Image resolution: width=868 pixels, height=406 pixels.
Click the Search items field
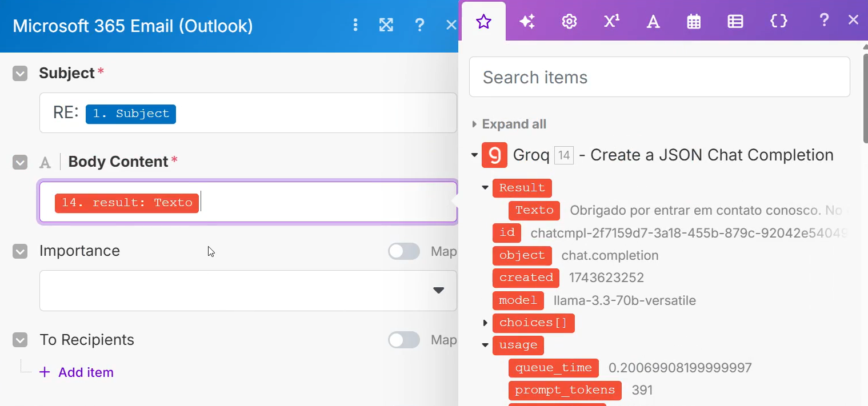click(659, 77)
